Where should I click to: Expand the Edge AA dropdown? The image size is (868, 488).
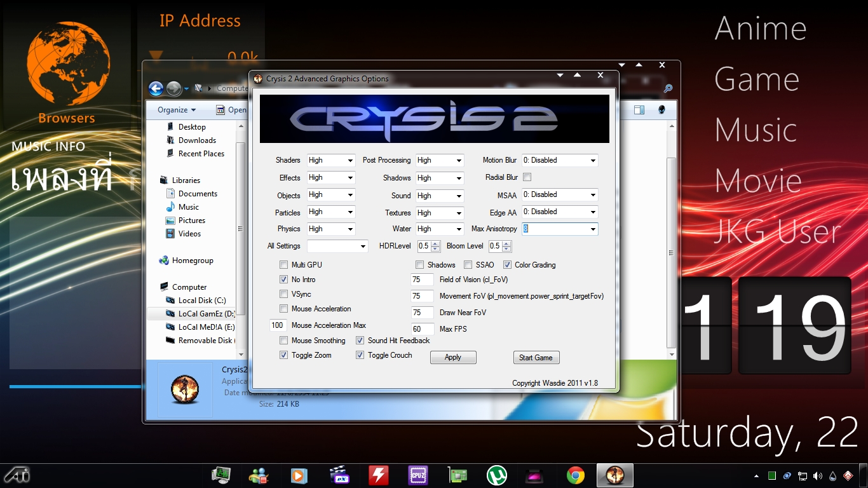point(560,212)
